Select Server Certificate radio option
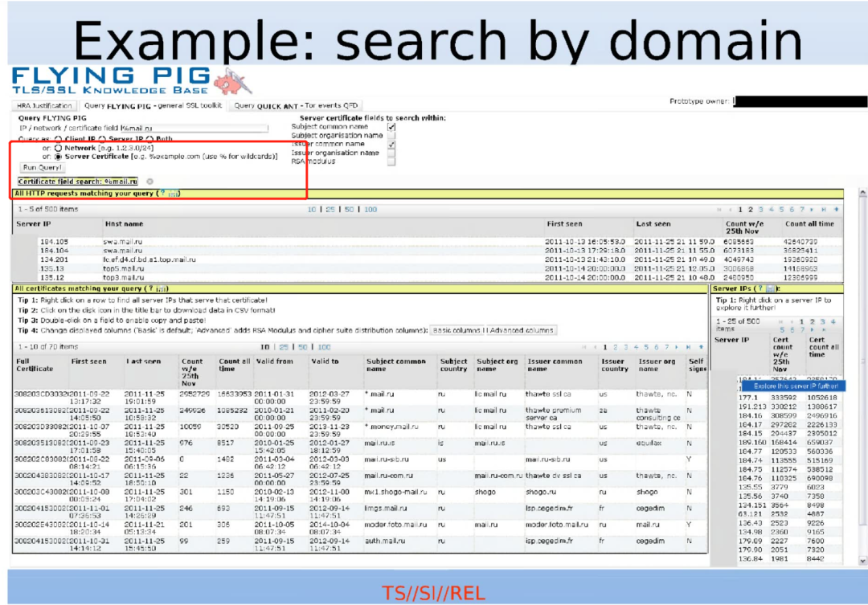The width and height of the screenshot is (868, 605). 58,157
